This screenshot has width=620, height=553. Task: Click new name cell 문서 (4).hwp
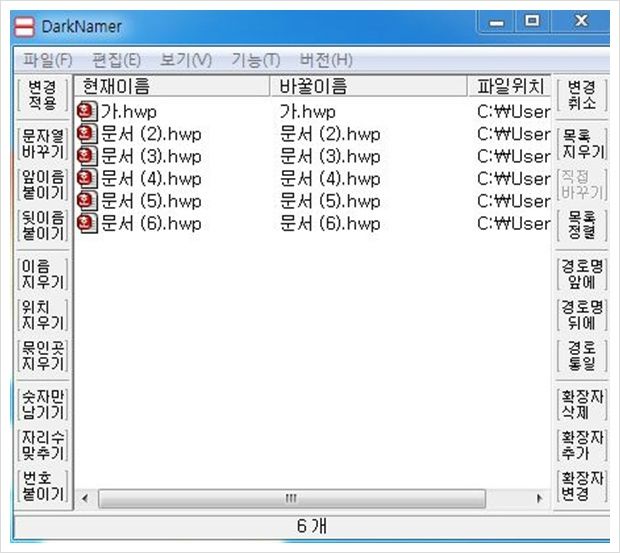pyautogui.click(x=330, y=179)
